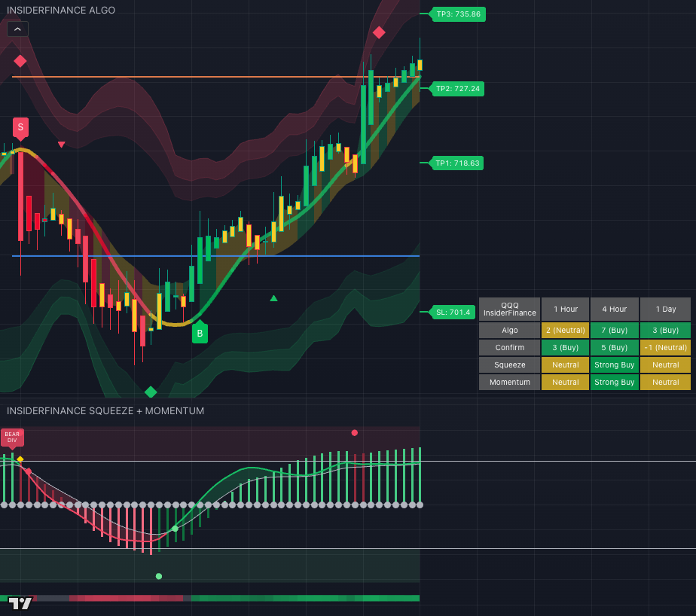Click the 4 Hour column header
Image resolution: width=696 pixels, height=616 pixels.
tap(615, 309)
